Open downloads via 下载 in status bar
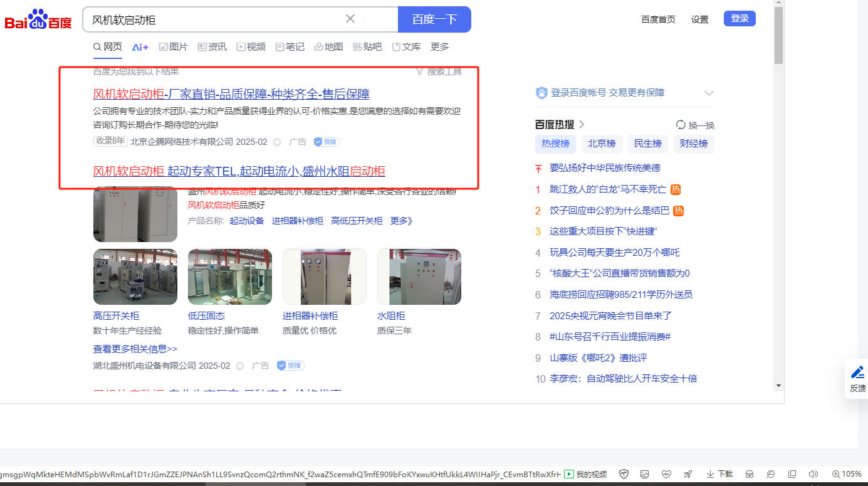The height and width of the screenshot is (486, 868). pyautogui.click(x=719, y=474)
